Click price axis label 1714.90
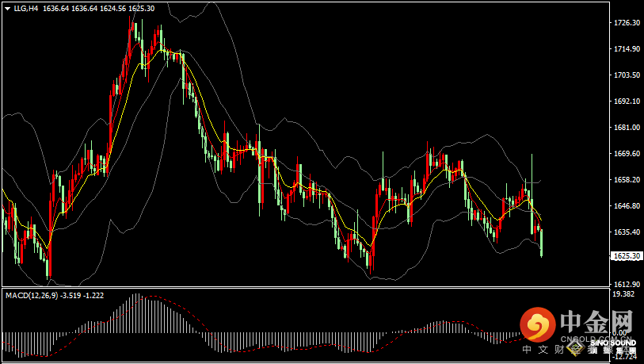Screen dimensions: 644x364 [627, 49]
